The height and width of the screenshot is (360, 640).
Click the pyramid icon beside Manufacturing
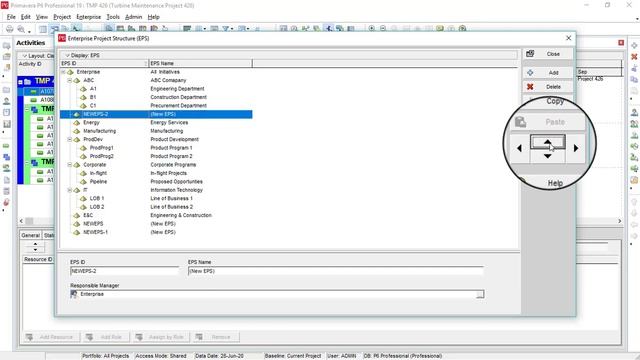coord(76,131)
